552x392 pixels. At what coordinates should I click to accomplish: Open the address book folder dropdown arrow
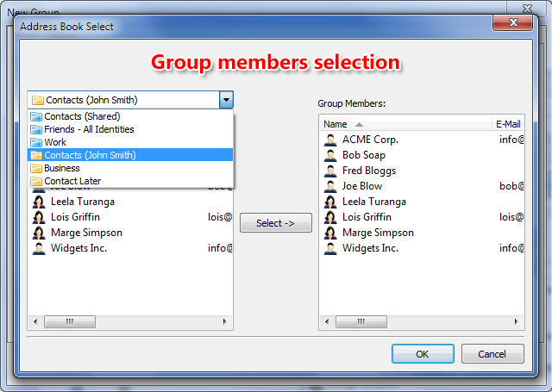tap(226, 100)
